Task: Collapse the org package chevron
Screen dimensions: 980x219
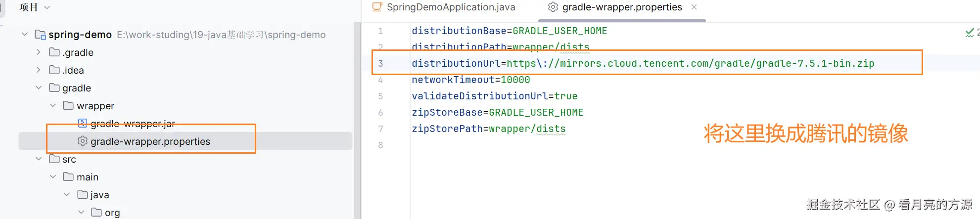Action: [81, 212]
